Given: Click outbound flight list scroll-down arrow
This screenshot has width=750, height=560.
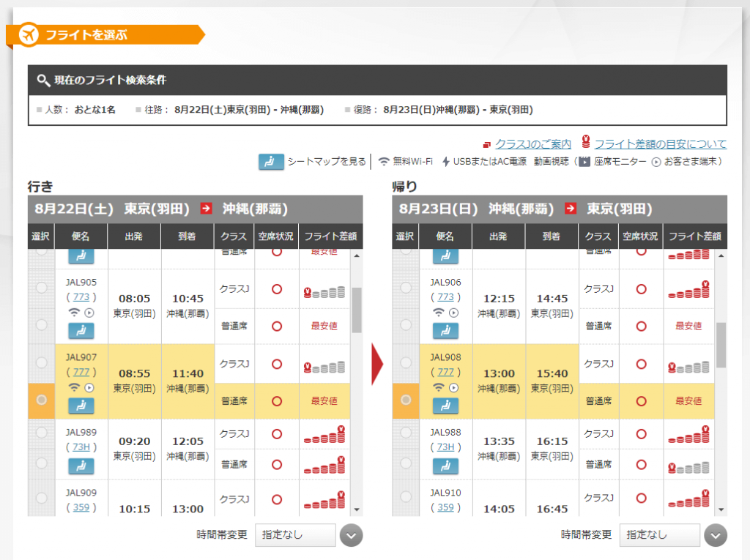Looking at the screenshot, I should 357,509.
